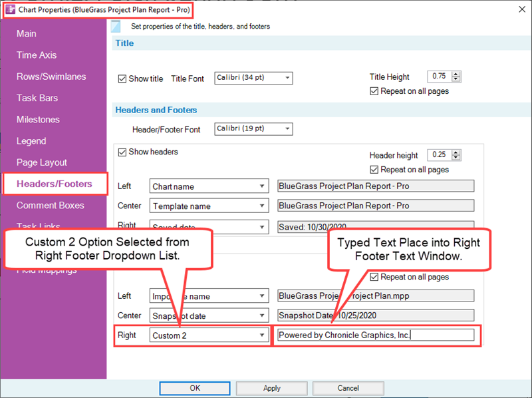
Task: Toggle the Show title checkbox
Action: (122, 79)
